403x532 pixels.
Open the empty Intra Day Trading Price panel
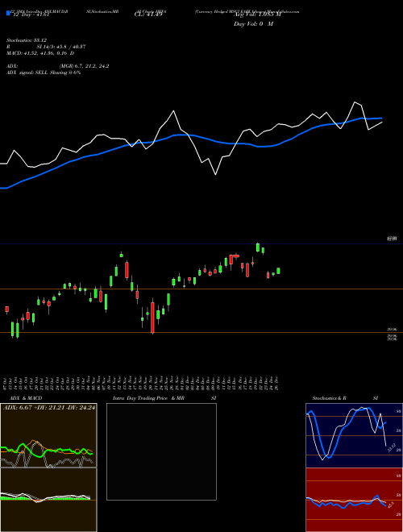[x=161, y=451]
